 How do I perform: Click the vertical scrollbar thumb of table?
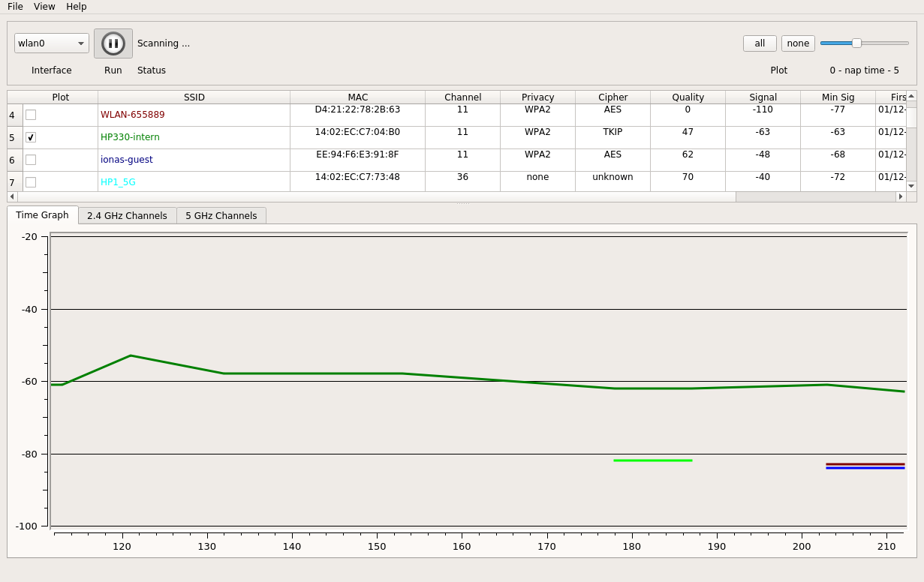[911, 118]
